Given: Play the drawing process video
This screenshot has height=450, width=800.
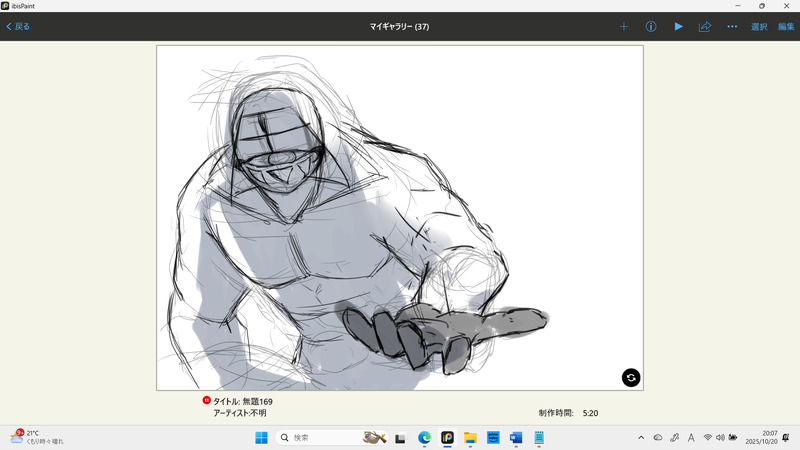Looking at the screenshot, I should pyautogui.click(x=678, y=27).
